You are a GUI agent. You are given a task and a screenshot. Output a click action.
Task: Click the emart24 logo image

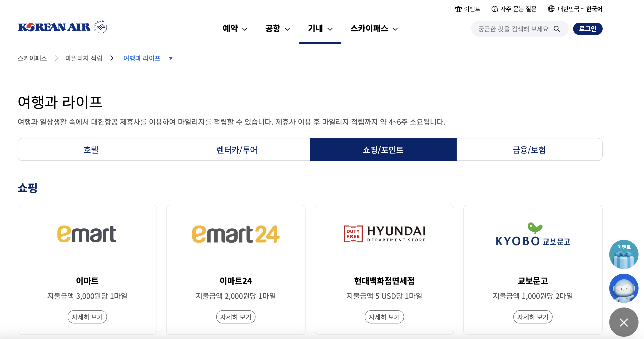[x=235, y=234]
